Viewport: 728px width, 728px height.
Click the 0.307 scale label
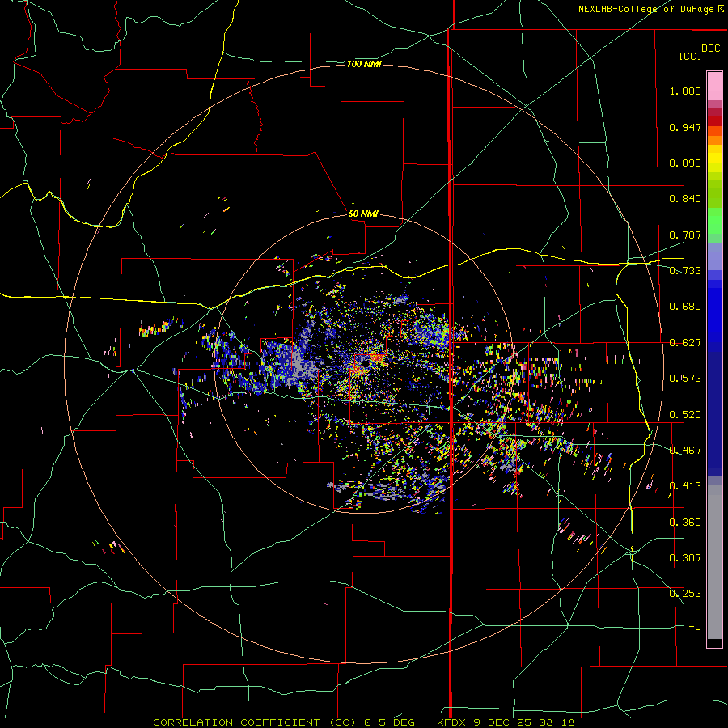(x=685, y=558)
